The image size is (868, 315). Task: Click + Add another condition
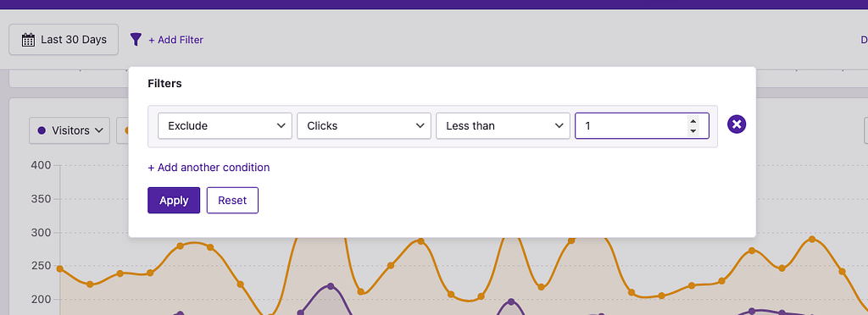[209, 167]
